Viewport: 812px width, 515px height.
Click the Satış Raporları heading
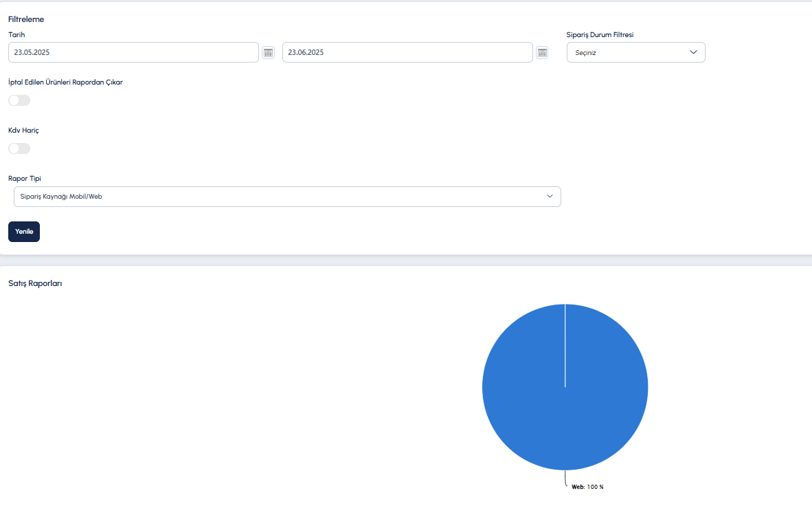pyautogui.click(x=35, y=283)
